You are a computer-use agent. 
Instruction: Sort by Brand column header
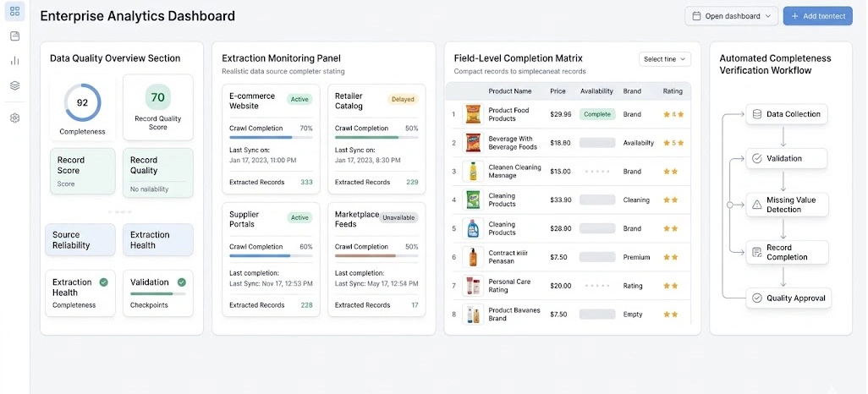pyautogui.click(x=632, y=91)
